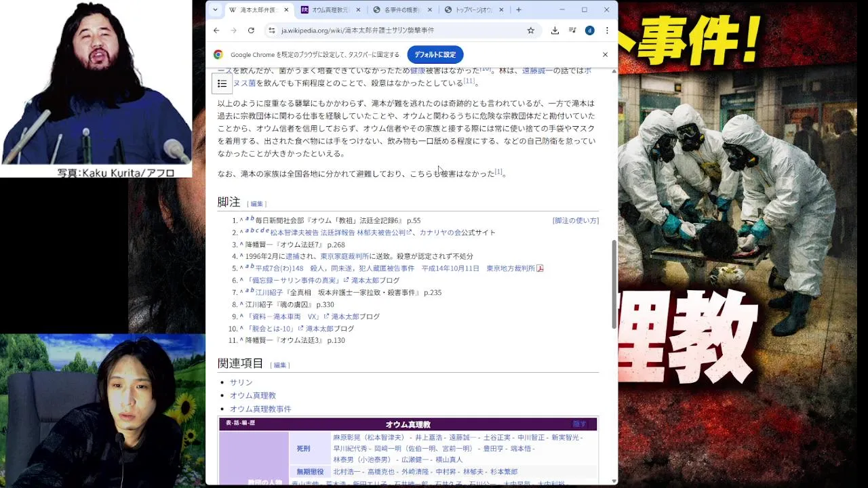The image size is (868, 488).
Task: Click the PDF icon beside 東京地方裁判所
Action: coord(540,268)
